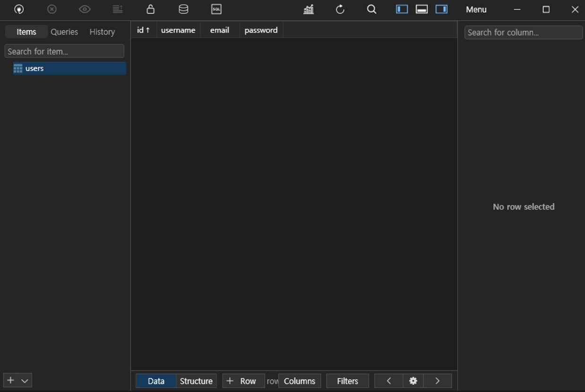Toggle the bottom console panel

point(422,9)
